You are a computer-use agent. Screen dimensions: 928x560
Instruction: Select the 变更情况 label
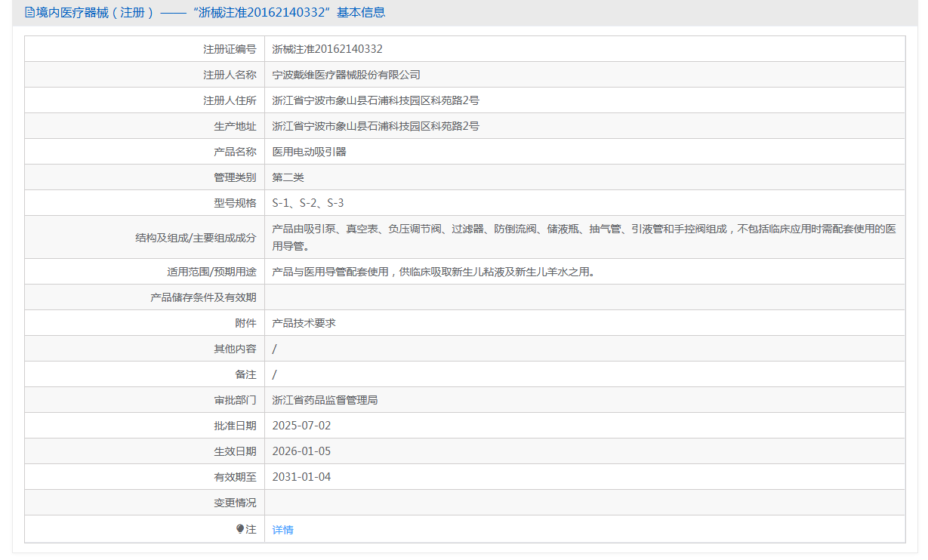235,503
